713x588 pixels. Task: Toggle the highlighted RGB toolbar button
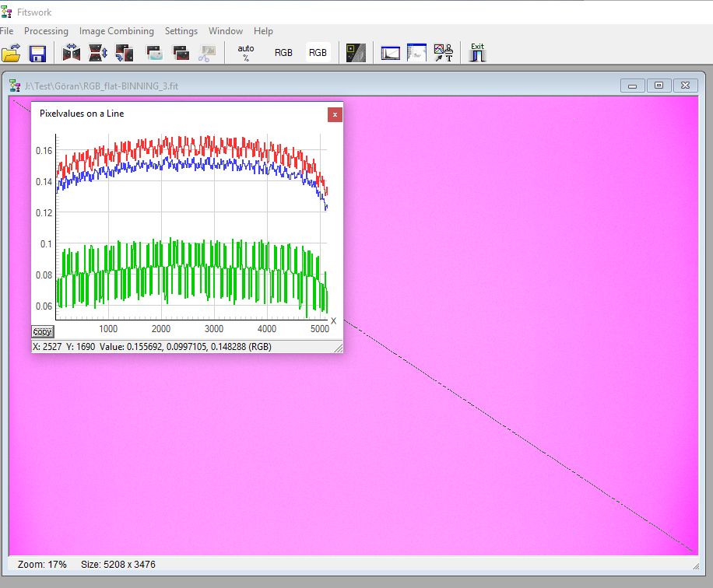pyautogui.click(x=318, y=53)
